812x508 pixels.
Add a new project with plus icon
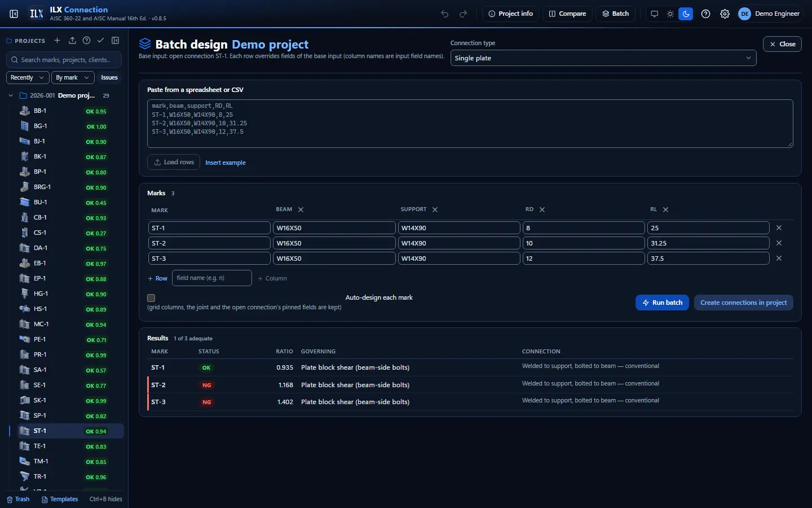coord(57,41)
